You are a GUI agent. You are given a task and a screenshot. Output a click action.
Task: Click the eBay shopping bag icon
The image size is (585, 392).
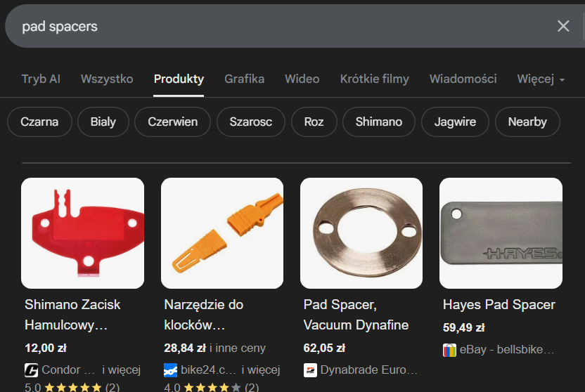[449, 350]
